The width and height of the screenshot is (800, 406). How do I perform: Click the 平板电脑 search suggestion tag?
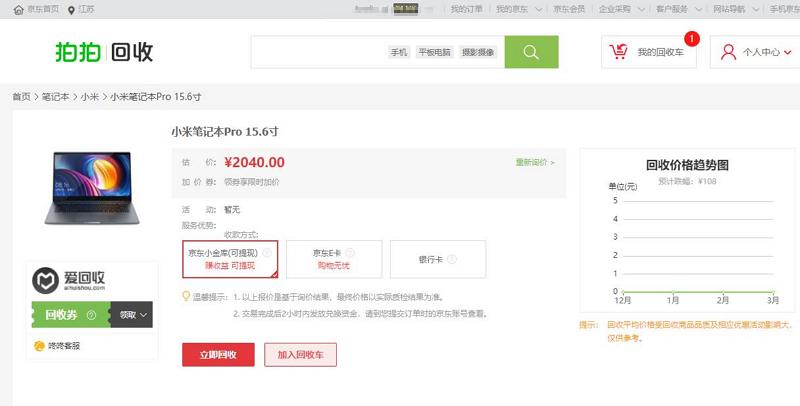click(x=435, y=52)
